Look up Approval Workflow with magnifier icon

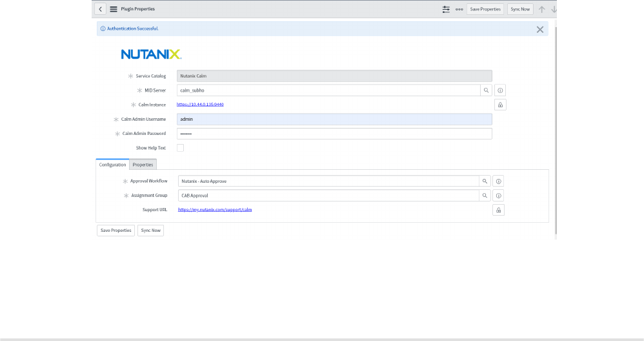tap(485, 181)
